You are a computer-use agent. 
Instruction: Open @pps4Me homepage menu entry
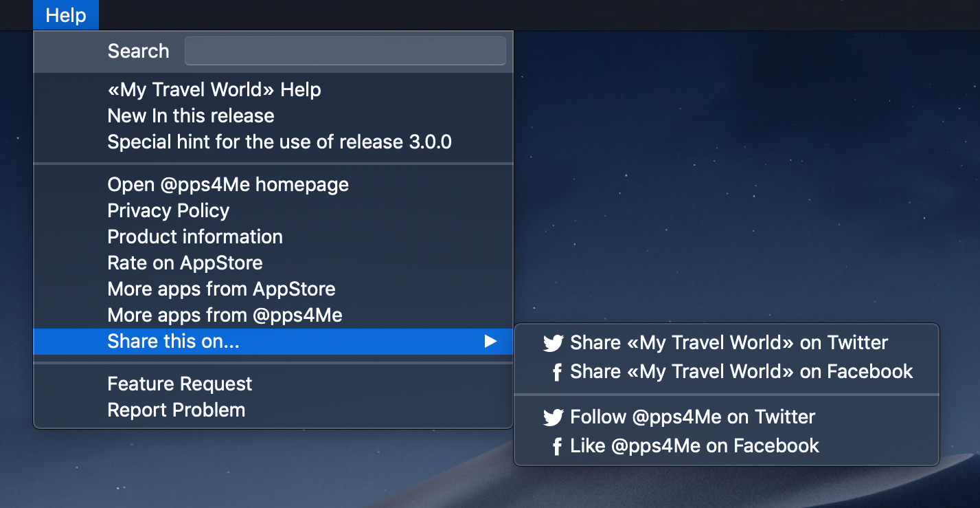273,185
